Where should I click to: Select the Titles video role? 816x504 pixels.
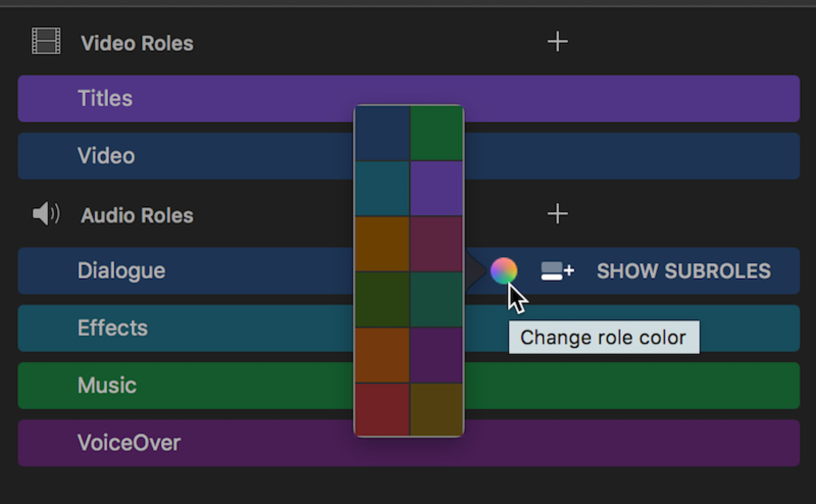coord(200,99)
